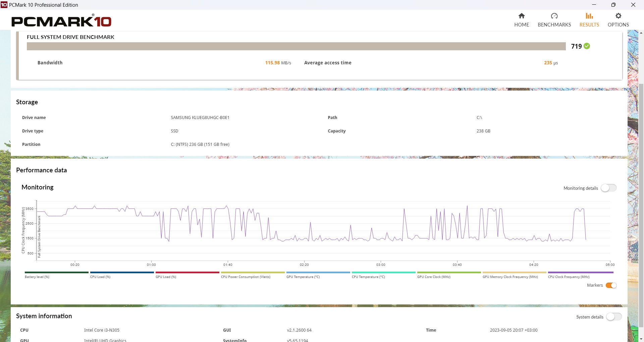The image size is (644, 342).
Task: Select the CPU Clock Frequency legend item
Action: (569, 277)
